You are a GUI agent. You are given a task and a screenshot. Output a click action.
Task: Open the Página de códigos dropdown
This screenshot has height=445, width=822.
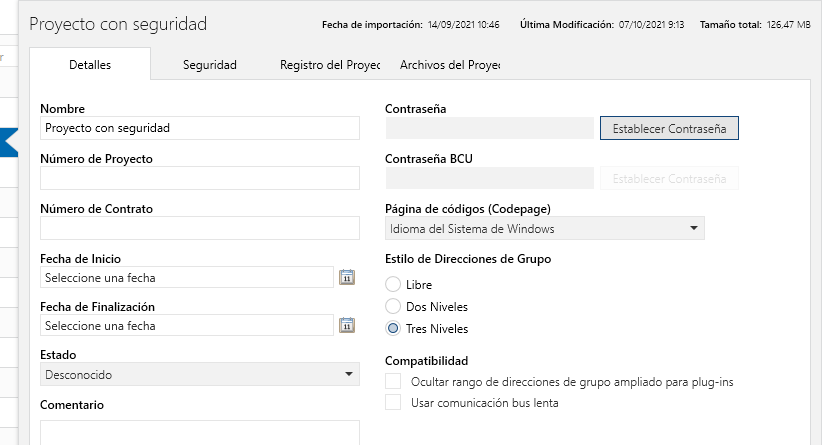pos(545,229)
